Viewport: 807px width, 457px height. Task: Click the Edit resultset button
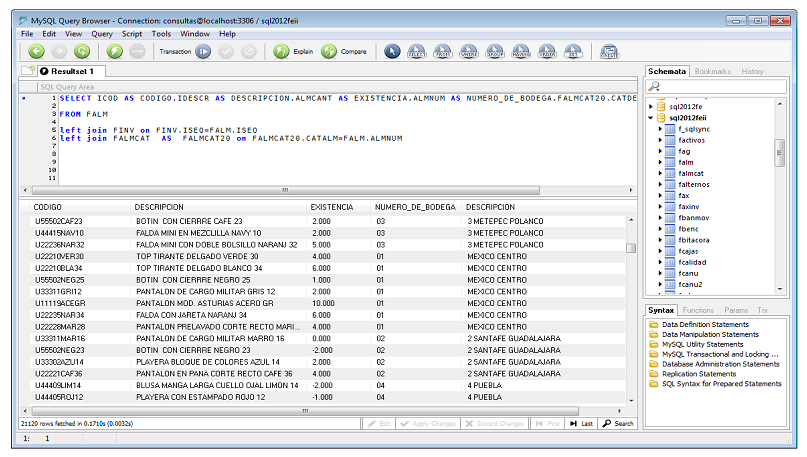coord(379,424)
